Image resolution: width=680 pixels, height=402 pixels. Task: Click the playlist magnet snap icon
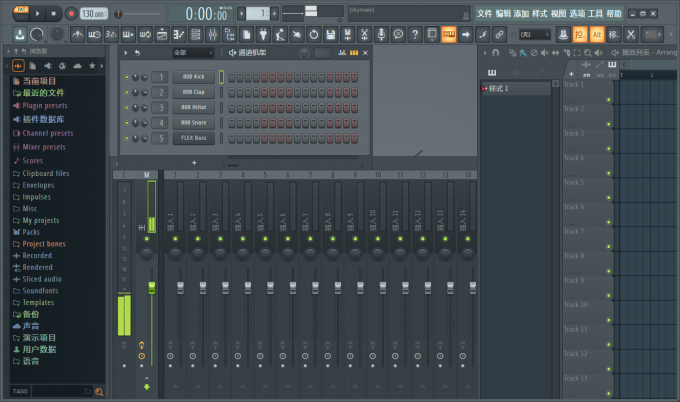point(495,52)
